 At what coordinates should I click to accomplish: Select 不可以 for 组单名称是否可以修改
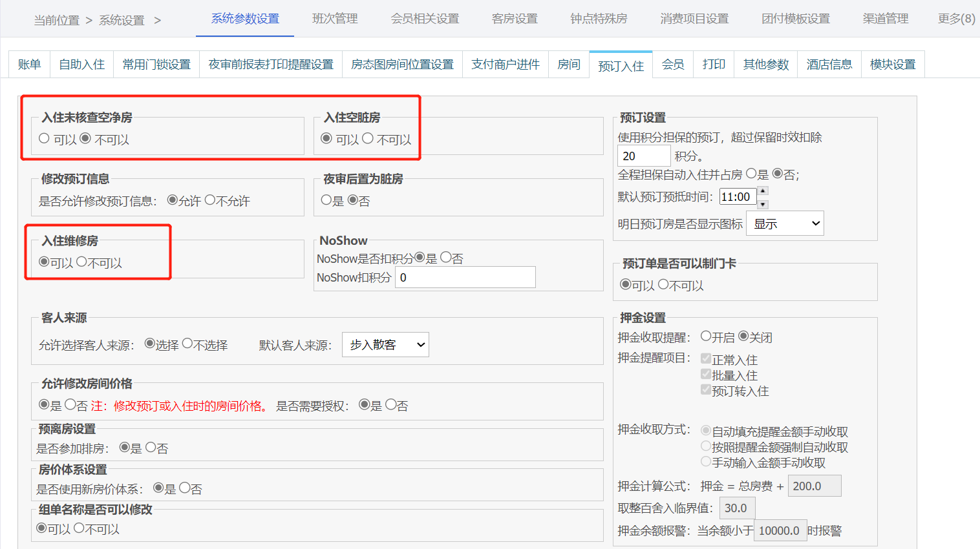coord(79,528)
